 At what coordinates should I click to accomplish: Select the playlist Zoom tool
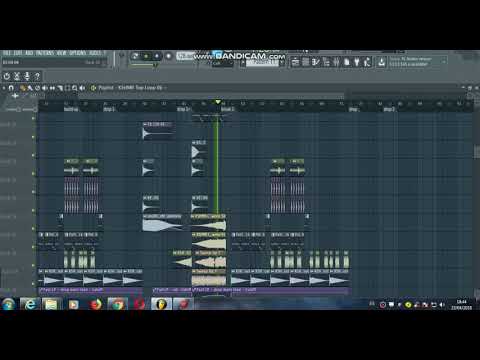pos(75,88)
